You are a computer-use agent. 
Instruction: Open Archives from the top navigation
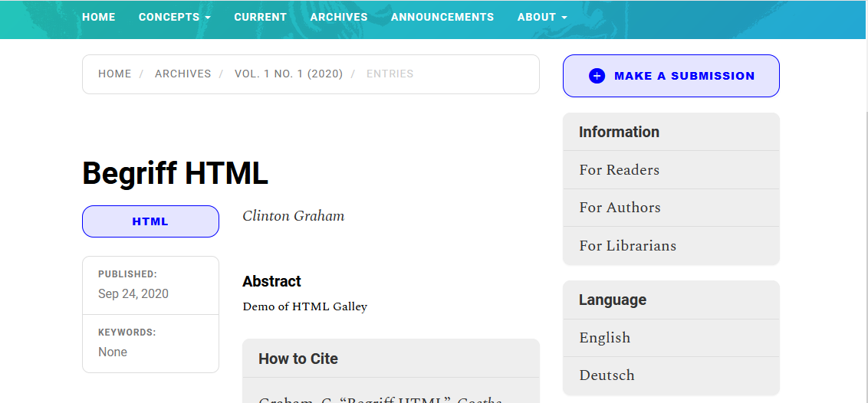(x=339, y=17)
